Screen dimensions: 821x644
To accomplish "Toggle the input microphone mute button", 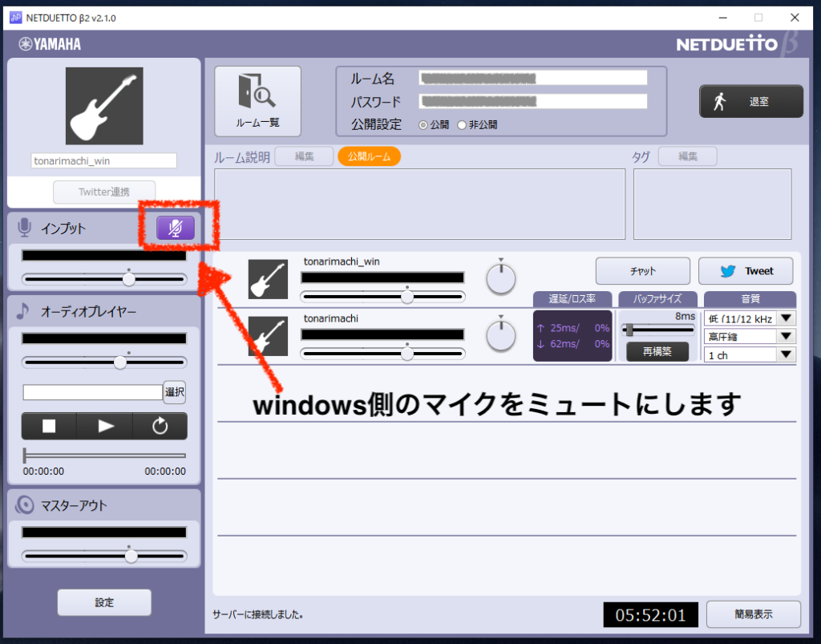I will click(176, 229).
